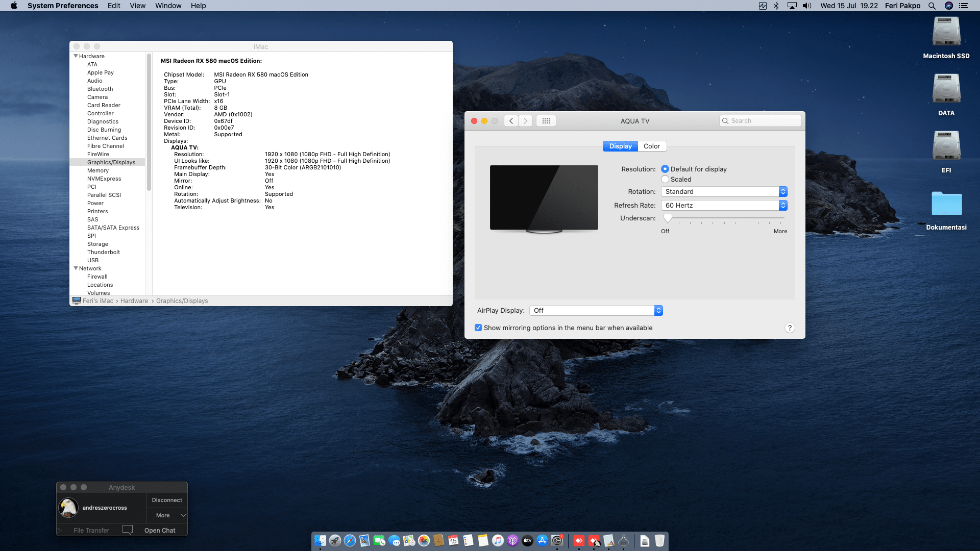Open the volume menu bar icon
The image size is (980, 551).
(x=807, y=6)
